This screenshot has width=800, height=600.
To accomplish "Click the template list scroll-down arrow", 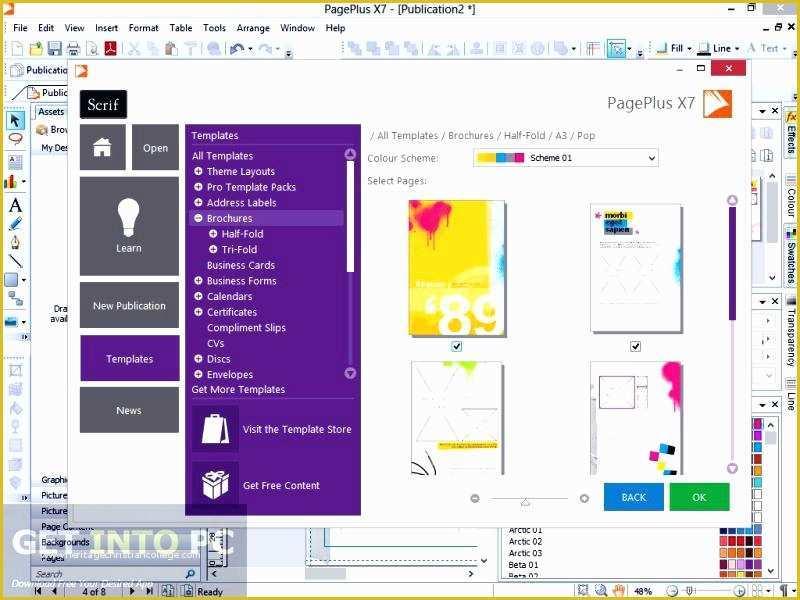I will 350,373.
